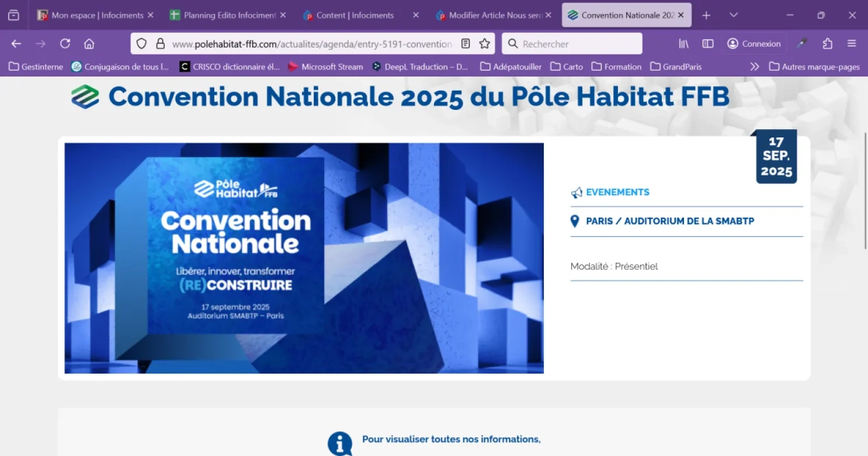Click the Convention Nationale banner image
The height and width of the screenshot is (456, 868).
click(304, 258)
